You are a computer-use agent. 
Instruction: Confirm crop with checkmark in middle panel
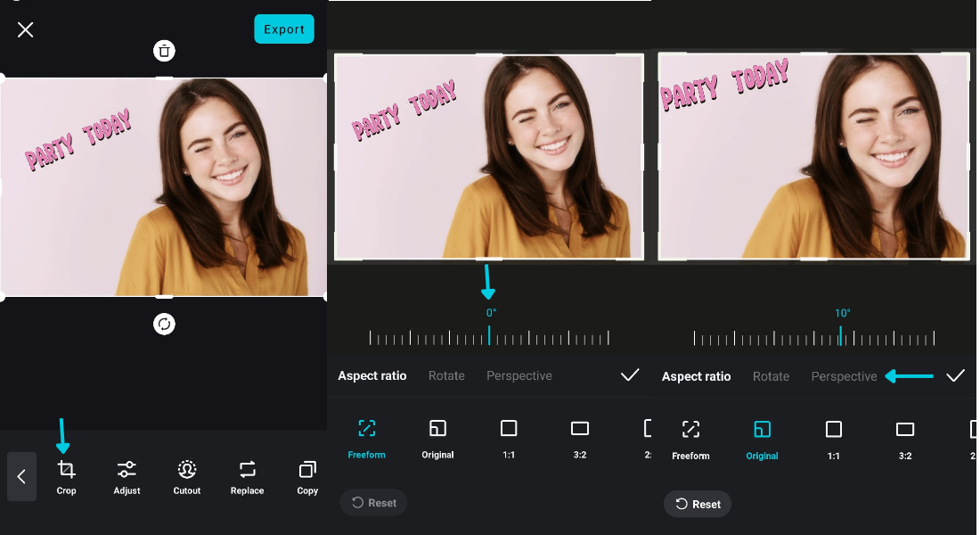[x=630, y=374]
